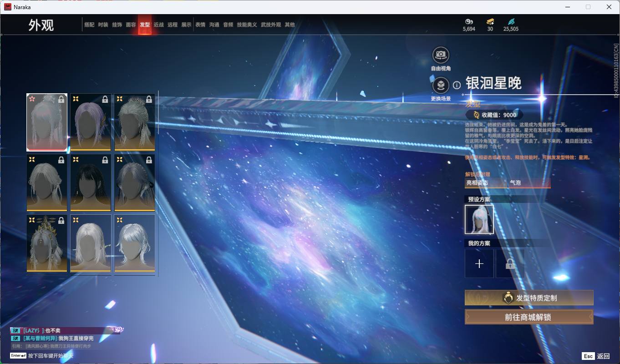Switch to the 时装 tab

[103, 25]
